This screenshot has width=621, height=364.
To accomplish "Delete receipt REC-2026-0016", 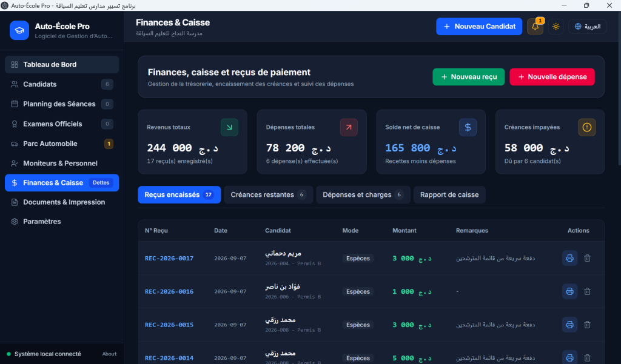I will (587, 291).
